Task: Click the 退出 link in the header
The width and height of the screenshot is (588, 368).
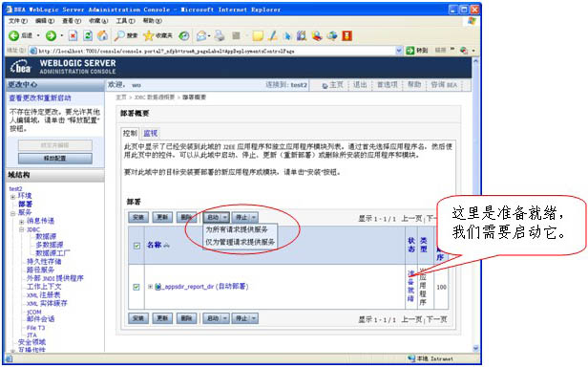Action: tap(360, 85)
